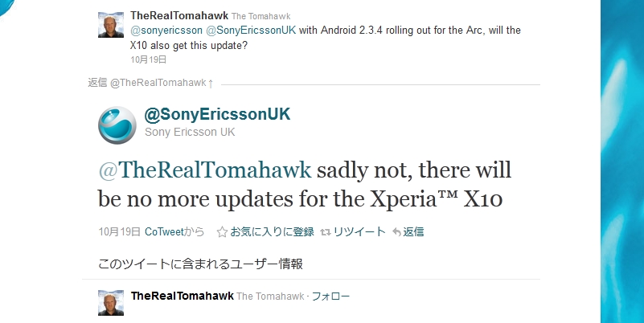The height and width of the screenshot is (323, 644).
Task: Open the top tweet's 10月19日 timestamp
Action: pos(148,59)
